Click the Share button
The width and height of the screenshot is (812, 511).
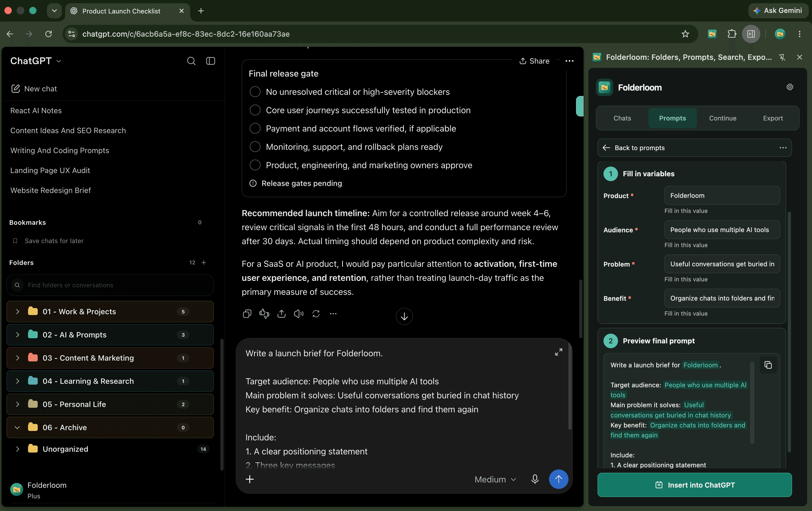(534, 61)
